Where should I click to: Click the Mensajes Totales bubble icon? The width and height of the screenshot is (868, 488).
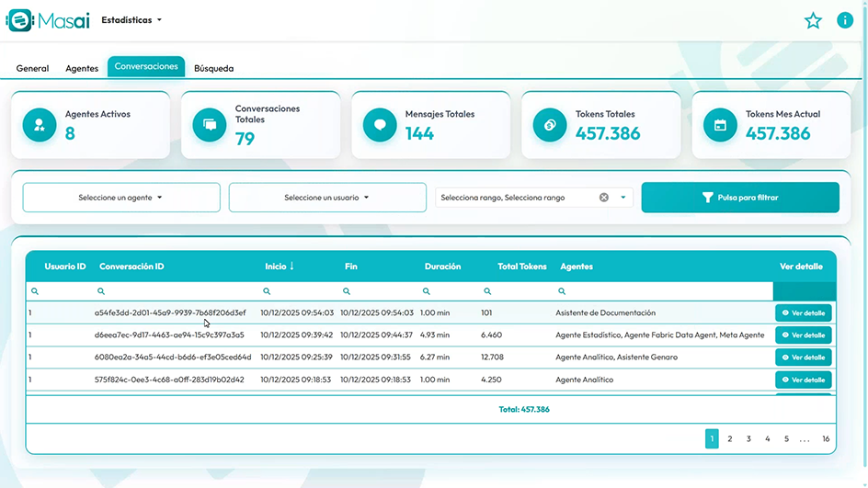pyautogui.click(x=380, y=125)
